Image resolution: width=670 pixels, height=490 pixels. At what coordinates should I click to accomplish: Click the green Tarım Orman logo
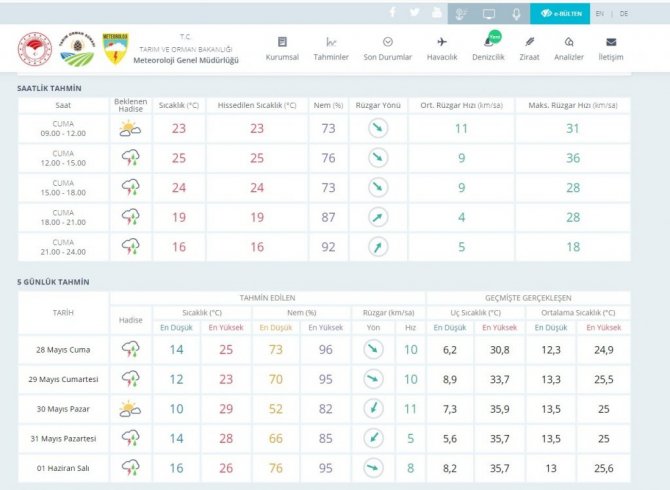point(77,50)
